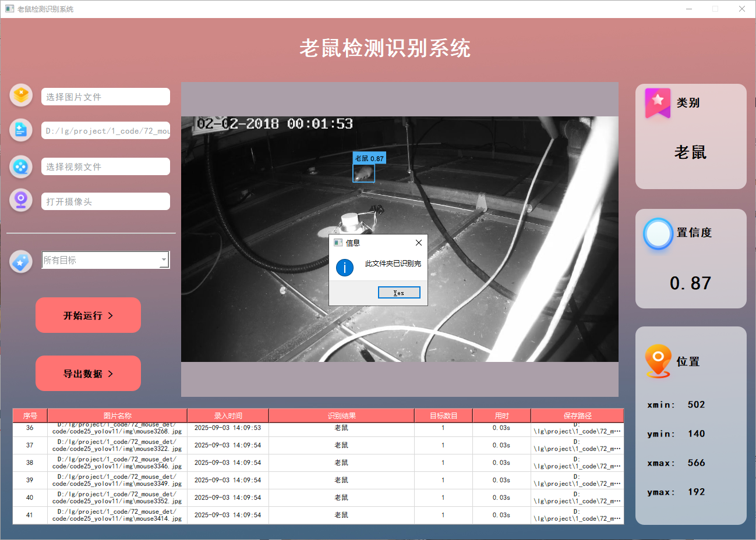Close the 信息 dialog with X
Screen dimensions: 756x540
pos(419,243)
